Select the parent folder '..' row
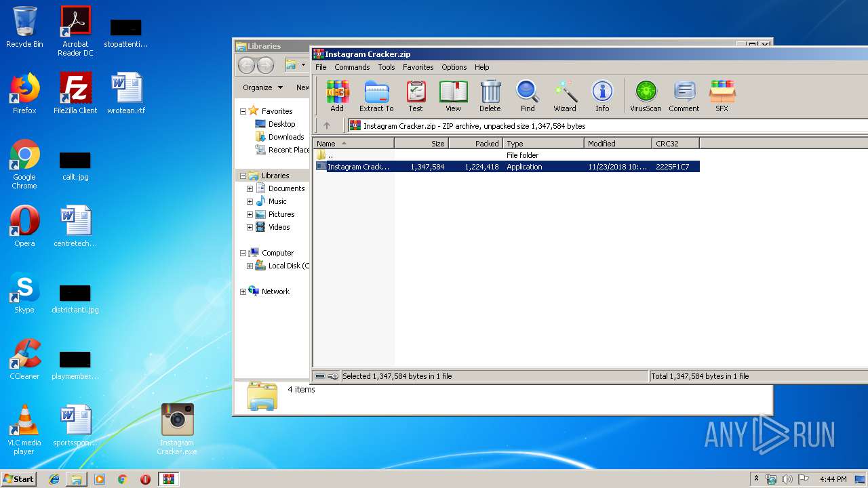 tap(506, 155)
